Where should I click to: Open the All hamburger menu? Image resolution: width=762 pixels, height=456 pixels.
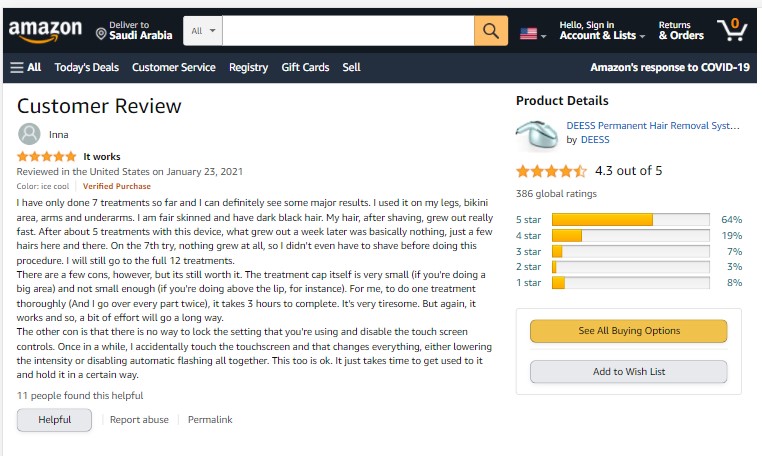(26, 68)
